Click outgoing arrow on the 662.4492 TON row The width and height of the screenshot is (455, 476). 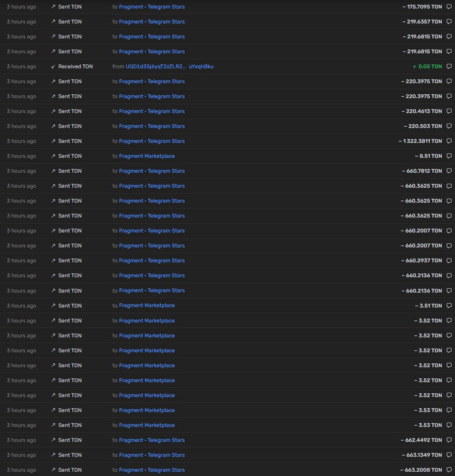53,440
